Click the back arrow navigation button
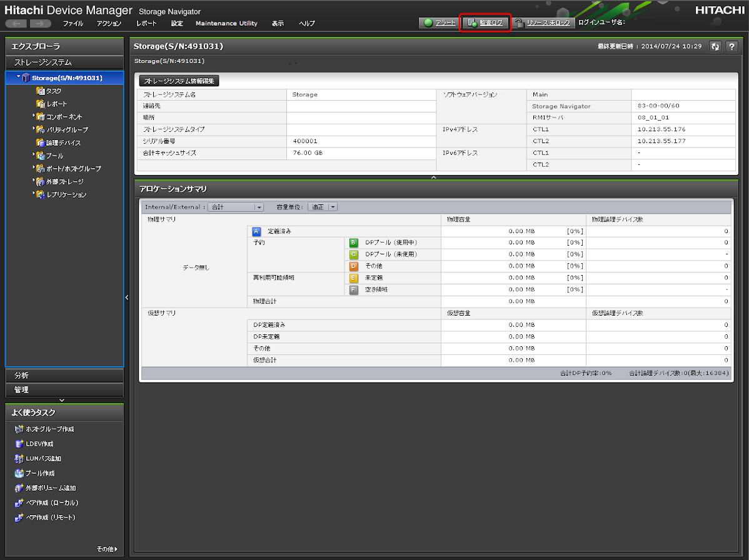This screenshot has width=749, height=560. (x=16, y=23)
